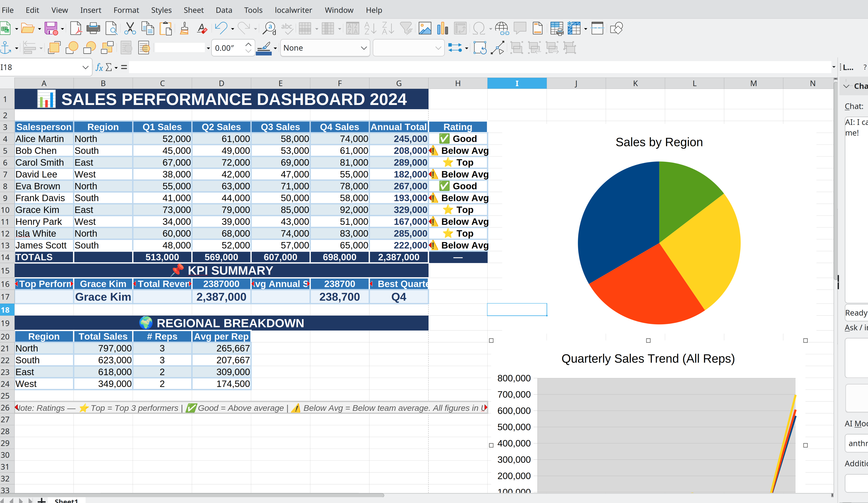Define print area icon
Screen dimensions: 868x503
[x=557, y=28]
